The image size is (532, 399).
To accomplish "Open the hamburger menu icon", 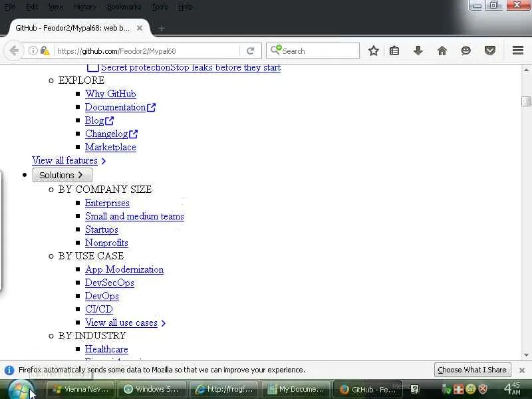I will click(518, 51).
